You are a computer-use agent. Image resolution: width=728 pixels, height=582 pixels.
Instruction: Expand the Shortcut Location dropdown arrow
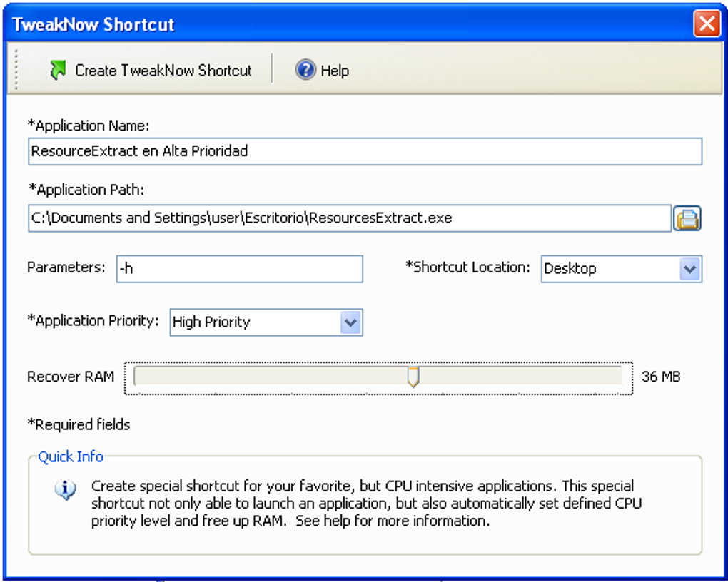point(689,269)
